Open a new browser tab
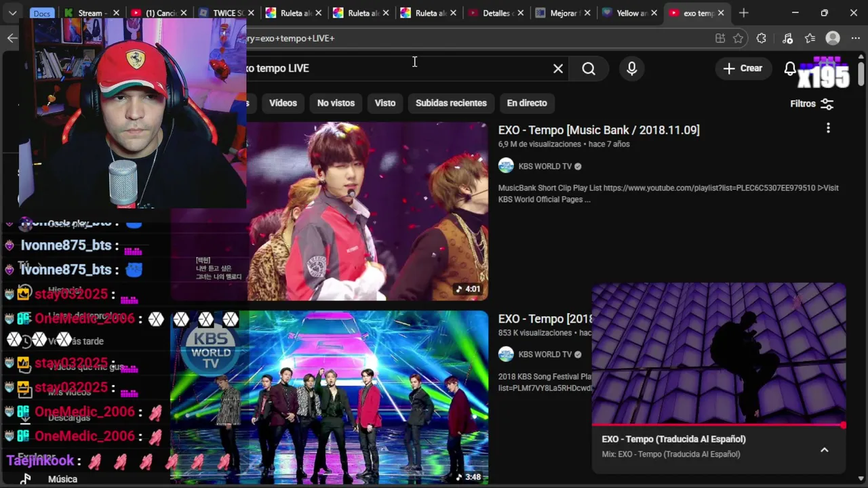Screen dimensions: 868x488 [x=744, y=13]
